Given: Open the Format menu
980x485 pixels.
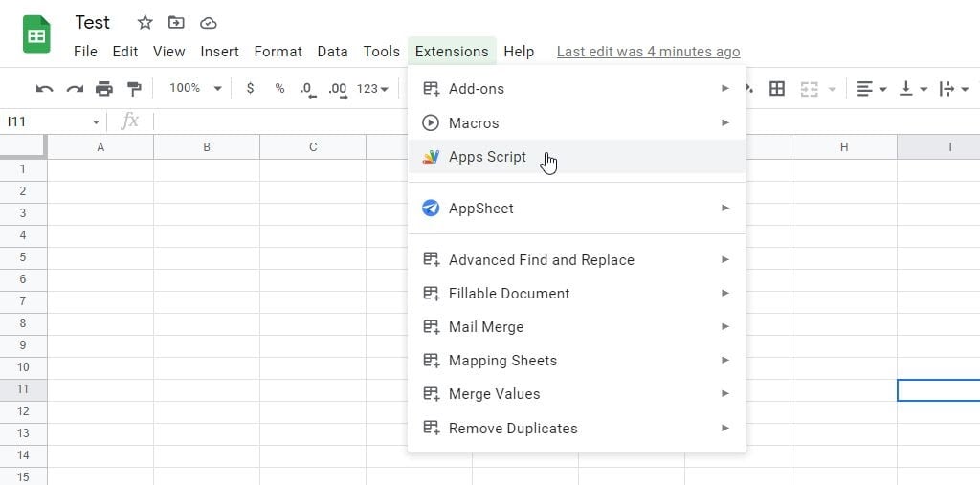Looking at the screenshot, I should pyautogui.click(x=278, y=52).
